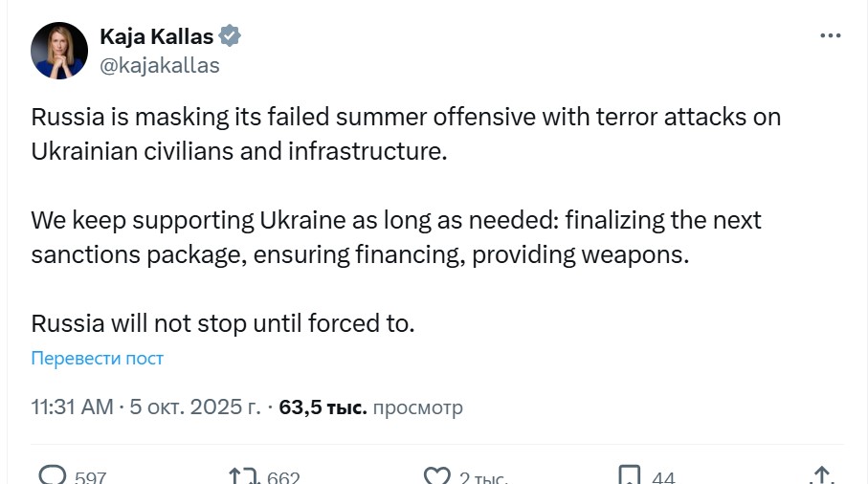Click the display name Kaja Kallas

click(155, 36)
